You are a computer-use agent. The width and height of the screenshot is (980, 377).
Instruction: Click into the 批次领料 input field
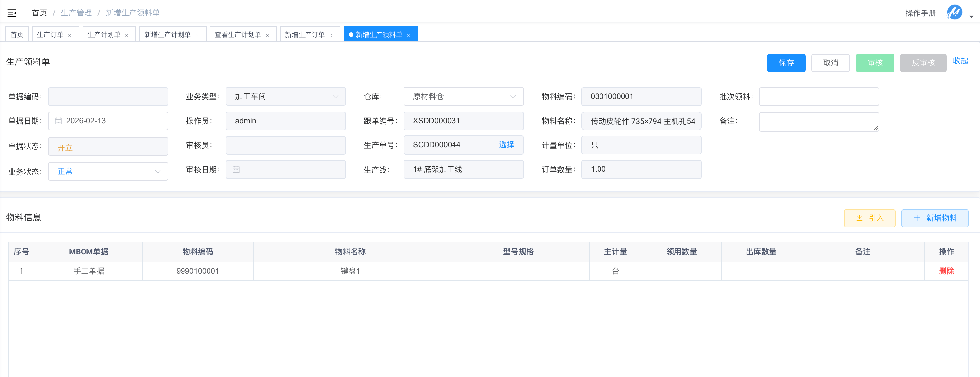click(x=819, y=97)
